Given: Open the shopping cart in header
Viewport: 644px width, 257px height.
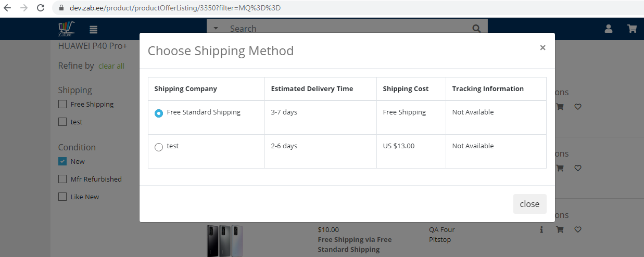Looking at the screenshot, I should (x=632, y=29).
